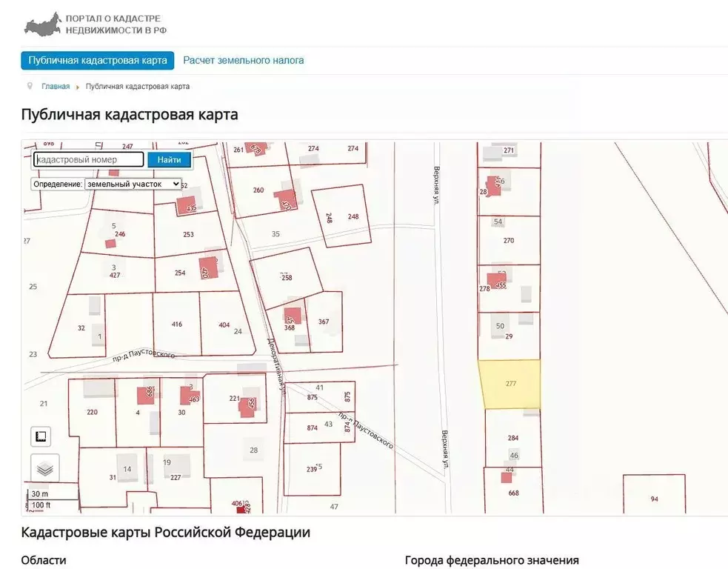Click parcel 416 on the map
Viewport: 728px width, 569px height.
coord(177,324)
